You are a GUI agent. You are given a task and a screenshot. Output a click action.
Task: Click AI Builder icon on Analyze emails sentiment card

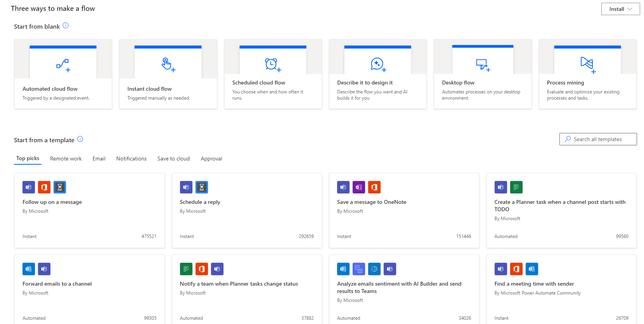pos(374,269)
